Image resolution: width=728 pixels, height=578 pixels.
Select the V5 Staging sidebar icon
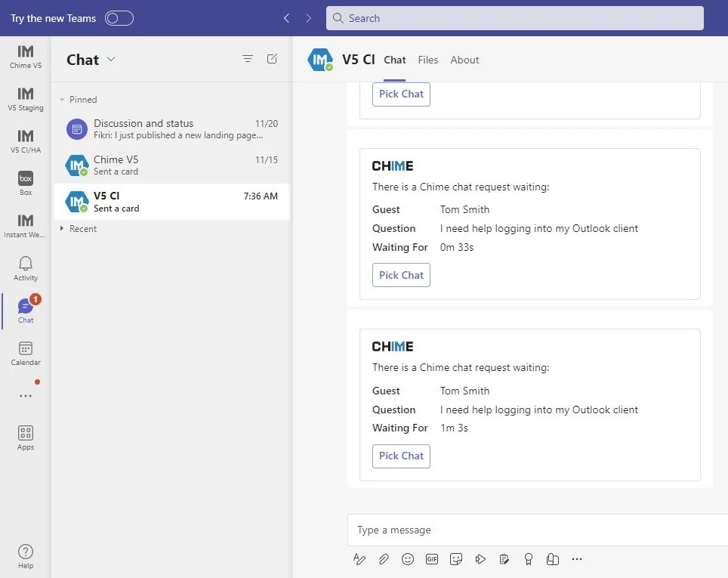pos(25,100)
